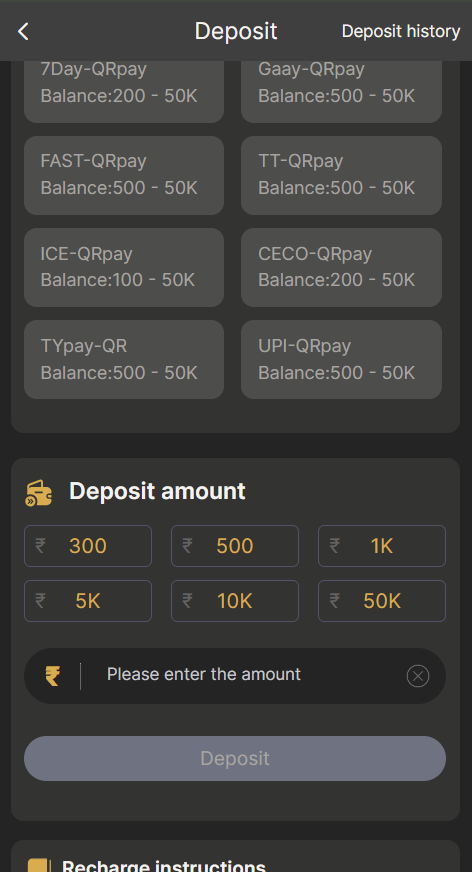Viewport: 472px width, 872px height.
Task: Choose TT-QRpay channel
Action: pyautogui.click(x=341, y=175)
